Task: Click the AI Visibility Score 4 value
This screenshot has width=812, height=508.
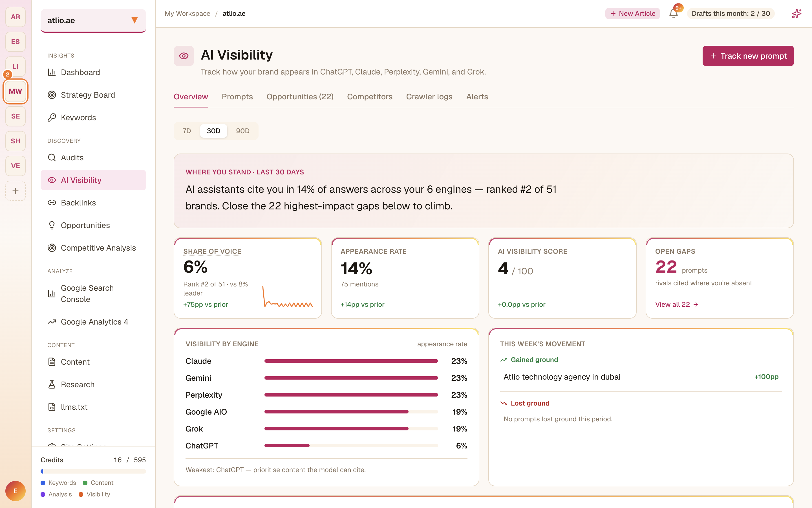Action: [x=503, y=268]
